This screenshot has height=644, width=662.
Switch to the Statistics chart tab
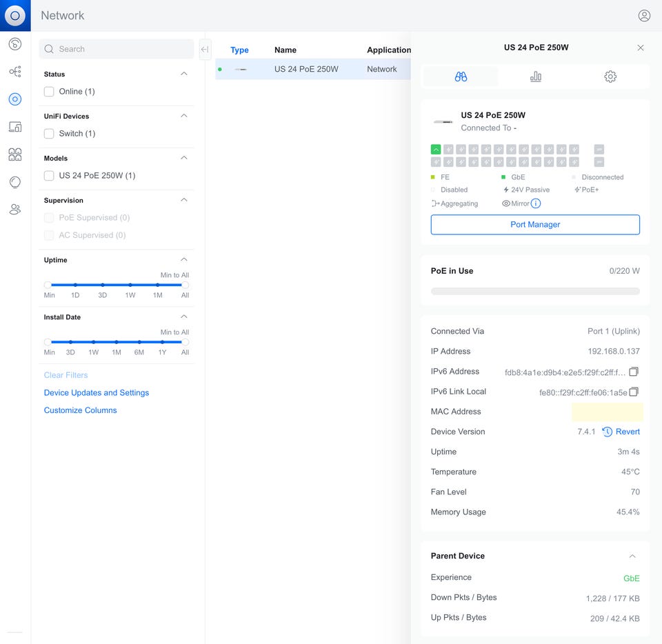click(535, 77)
